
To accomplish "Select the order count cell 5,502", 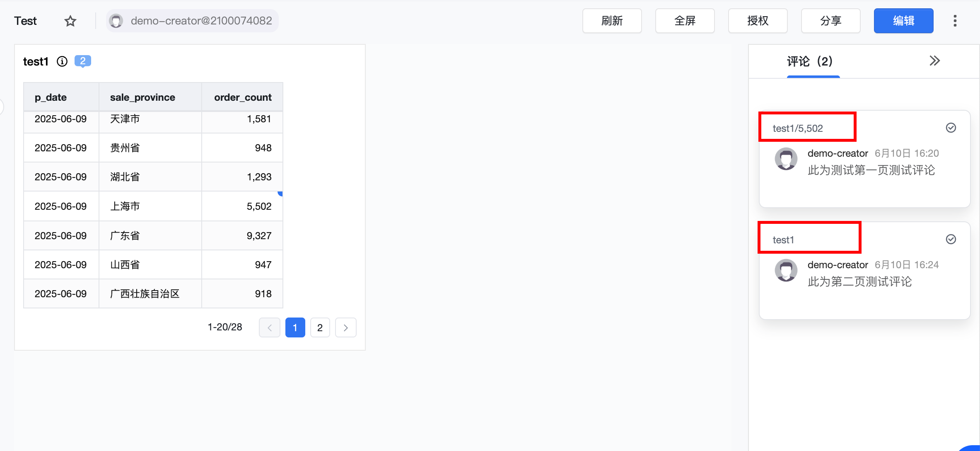I will pyautogui.click(x=242, y=206).
